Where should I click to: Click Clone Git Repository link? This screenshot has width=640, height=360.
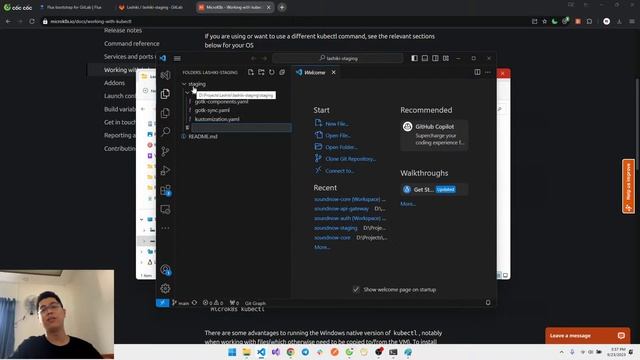point(351,159)
